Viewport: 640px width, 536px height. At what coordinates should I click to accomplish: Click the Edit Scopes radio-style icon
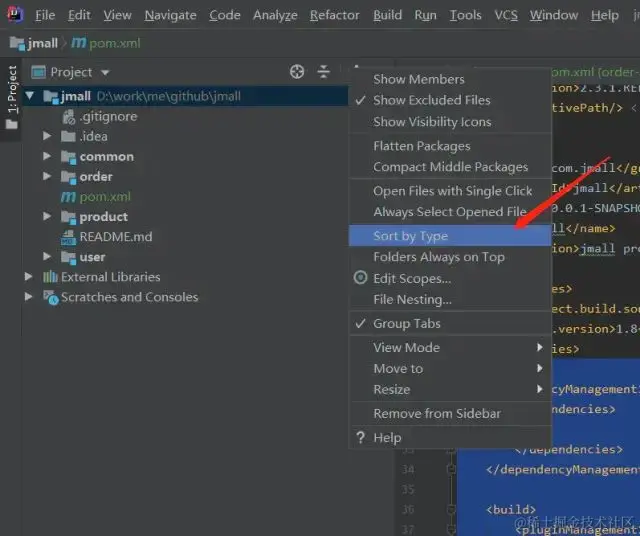click(x=360, y=278)
